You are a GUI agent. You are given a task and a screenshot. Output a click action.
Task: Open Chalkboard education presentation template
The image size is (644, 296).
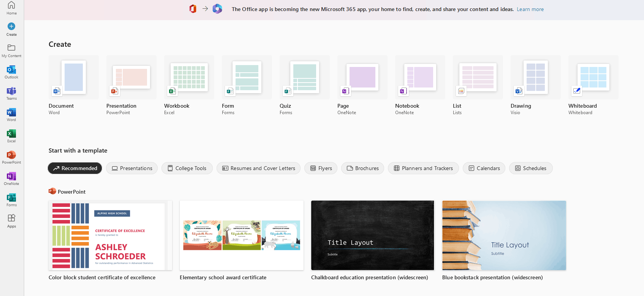[x=372, y=236]
